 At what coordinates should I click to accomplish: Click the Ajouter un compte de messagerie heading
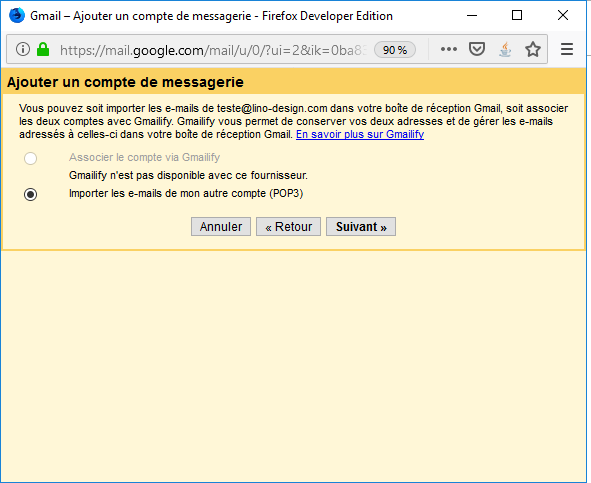(125, 82)
